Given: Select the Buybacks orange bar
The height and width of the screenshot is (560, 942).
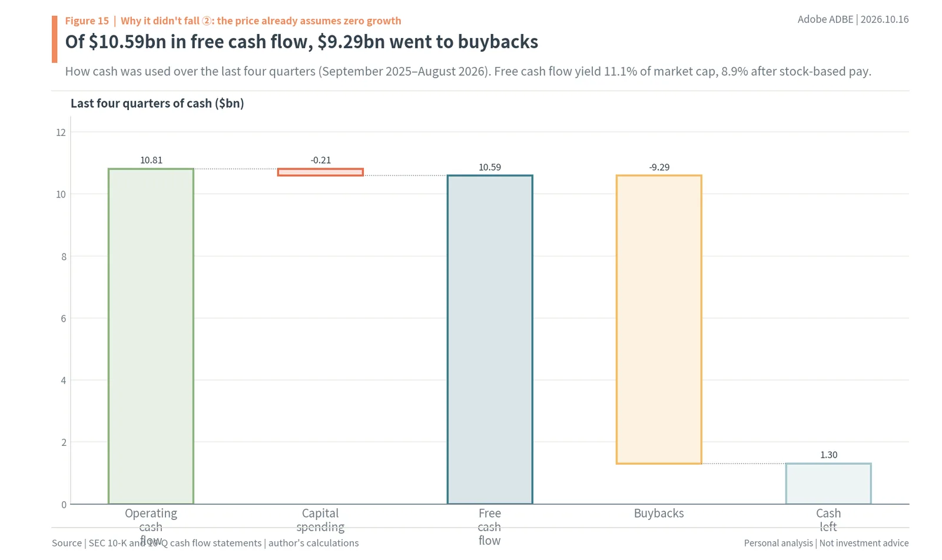Looking at the screenshot, I should (659, 319).
